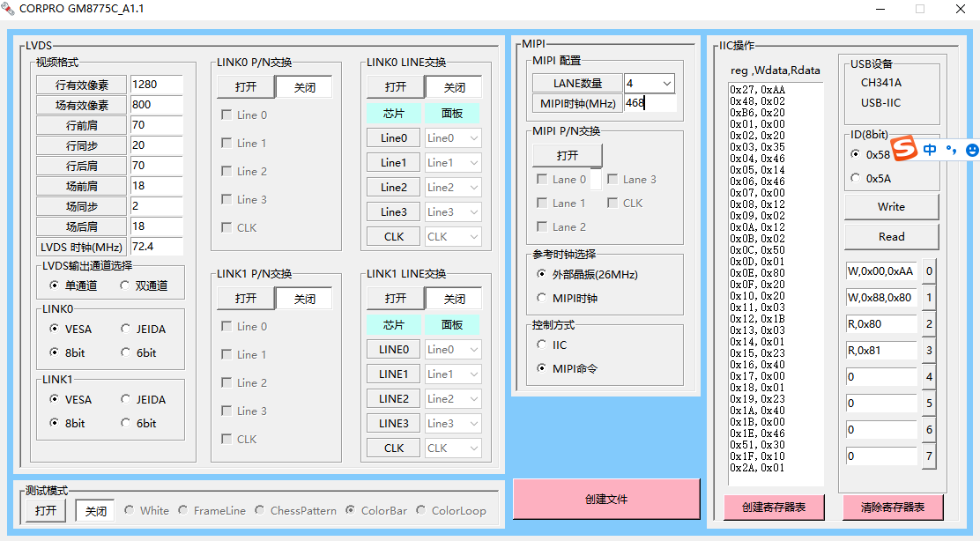980x541 pixels.
Task: Click the Write button
Action: [891, 207]
